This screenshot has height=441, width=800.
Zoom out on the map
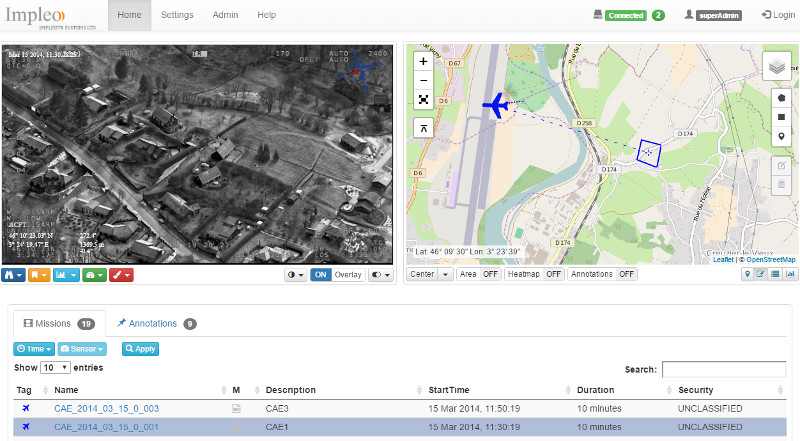point(423,80)
